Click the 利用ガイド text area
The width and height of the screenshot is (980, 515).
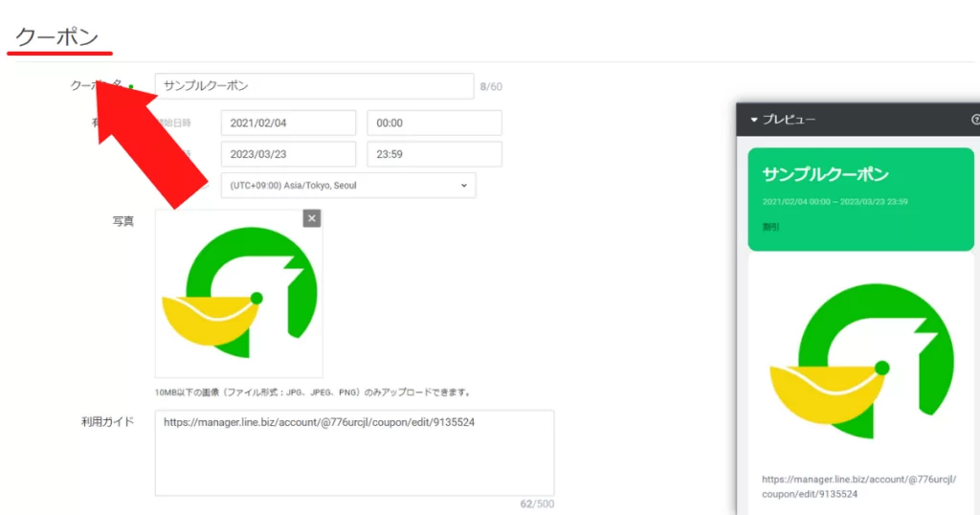pyautogui.click(x=354, y=453)
